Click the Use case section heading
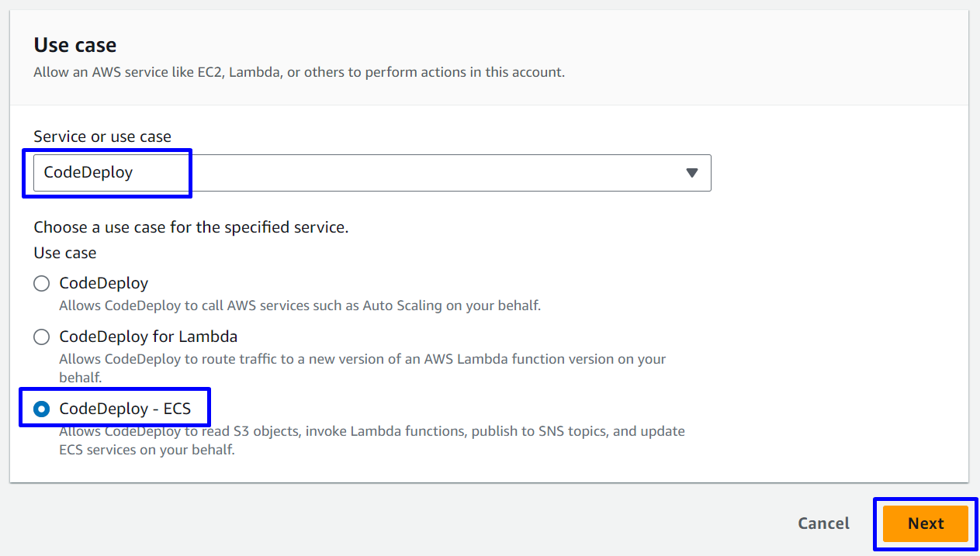Image resolution: width=980 pixels, height=556 pixels. [75, 45]
